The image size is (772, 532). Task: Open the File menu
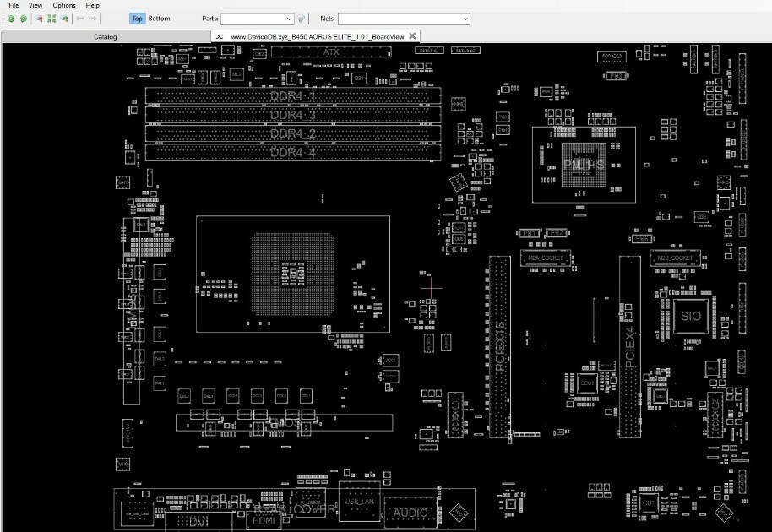point(14,5)
